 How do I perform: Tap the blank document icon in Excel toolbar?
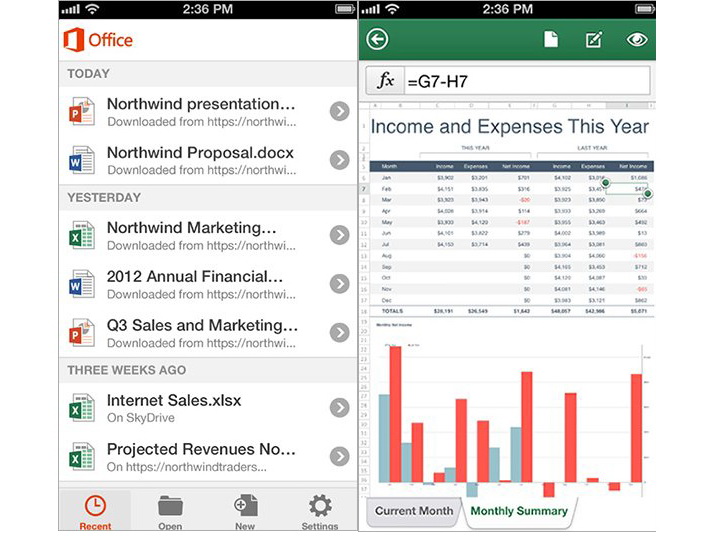pos(551,39)
